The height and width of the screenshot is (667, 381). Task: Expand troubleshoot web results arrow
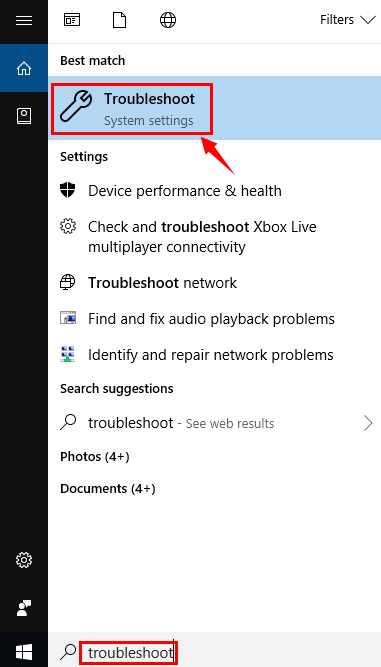tap(368, 424)
